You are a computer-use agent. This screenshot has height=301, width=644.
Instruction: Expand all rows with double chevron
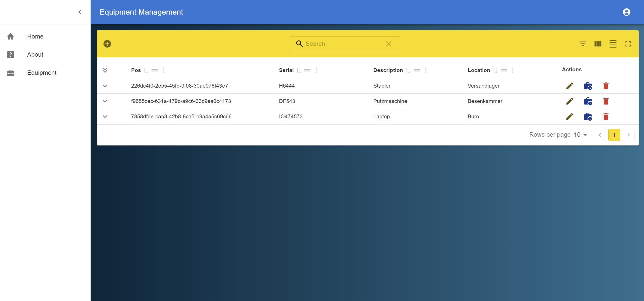(x=105, y=70)
